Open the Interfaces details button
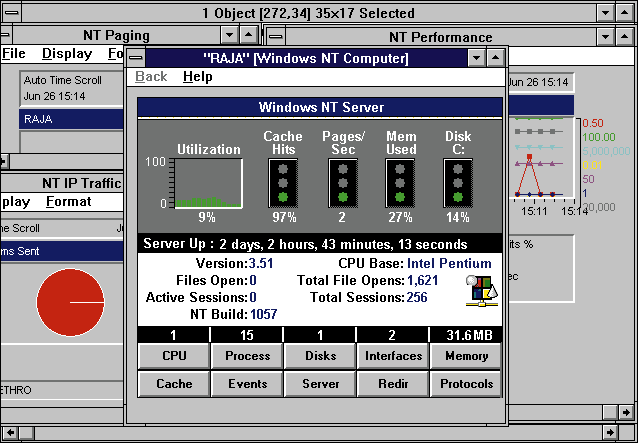 [393, 356]
